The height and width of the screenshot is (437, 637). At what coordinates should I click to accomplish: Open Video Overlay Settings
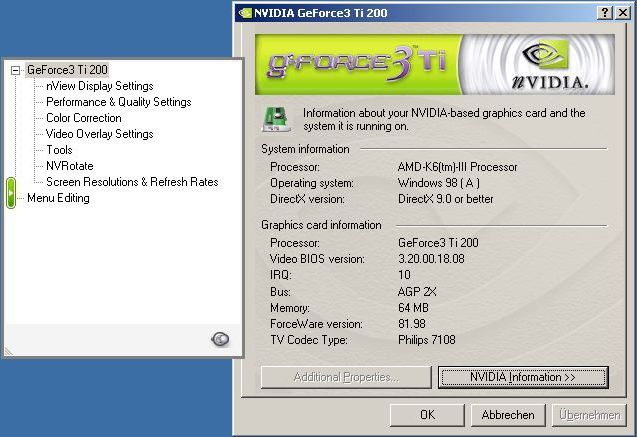pyautogui.click(x=100, y=134)
